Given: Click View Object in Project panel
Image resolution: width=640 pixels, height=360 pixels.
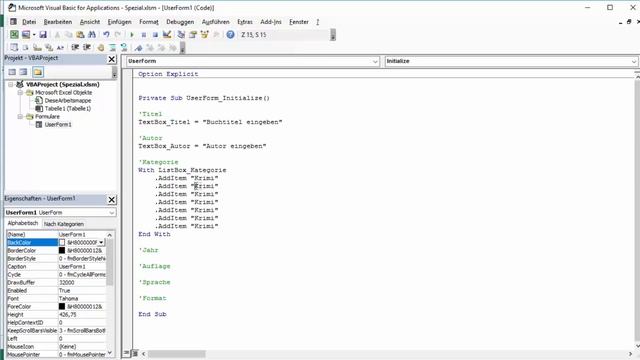Looking at the screenshot, I should pos(24,72).
